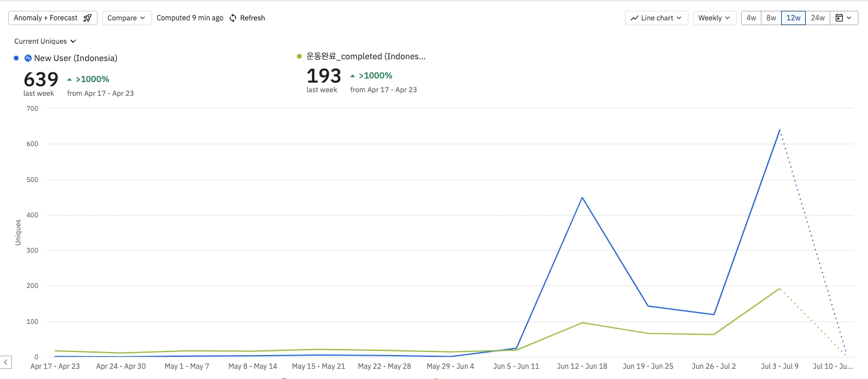
Task: Click the green line peak at Jul 3 - Jul 9
Action: tap(780, 288)
